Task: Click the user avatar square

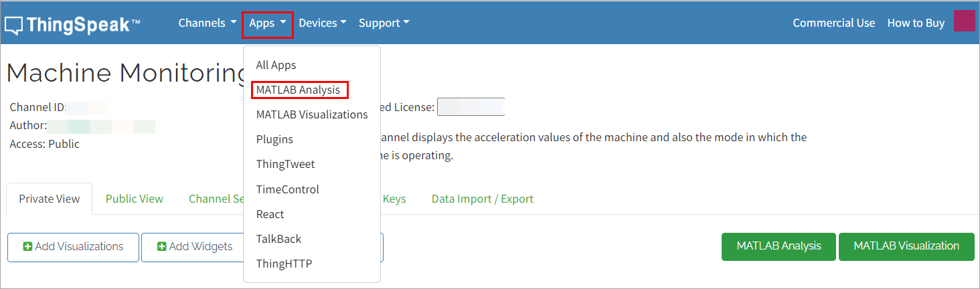Action: 964,21
